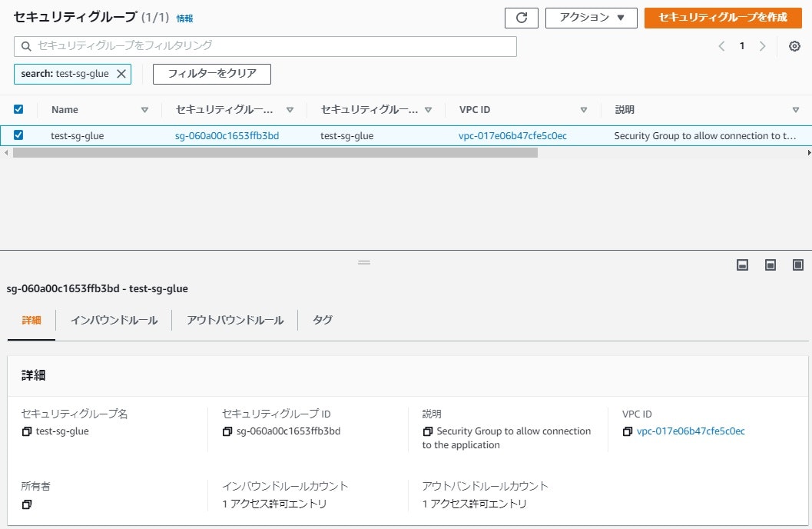This screenshot has height=529, width=812.
Task: Copy the security group description text
Action: 427,431
